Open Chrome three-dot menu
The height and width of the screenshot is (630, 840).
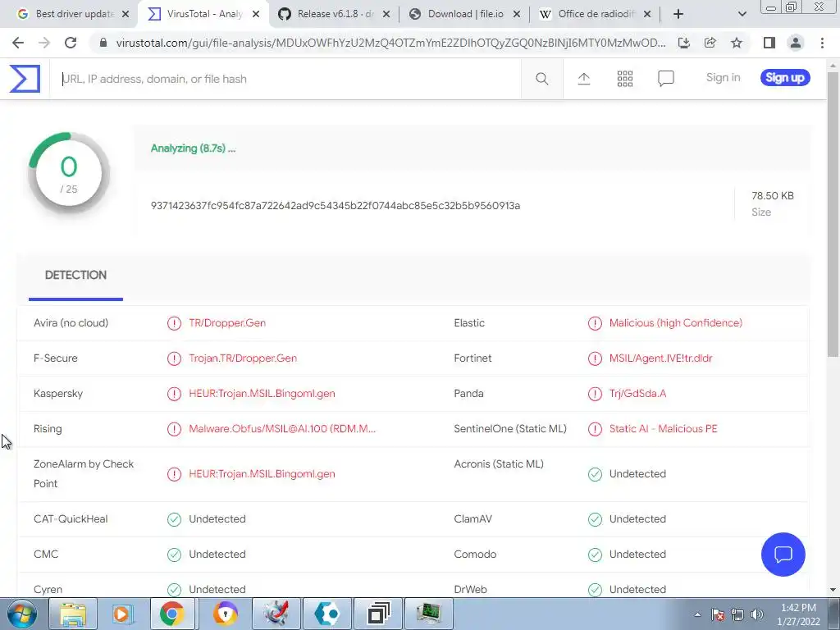[822, 43]
